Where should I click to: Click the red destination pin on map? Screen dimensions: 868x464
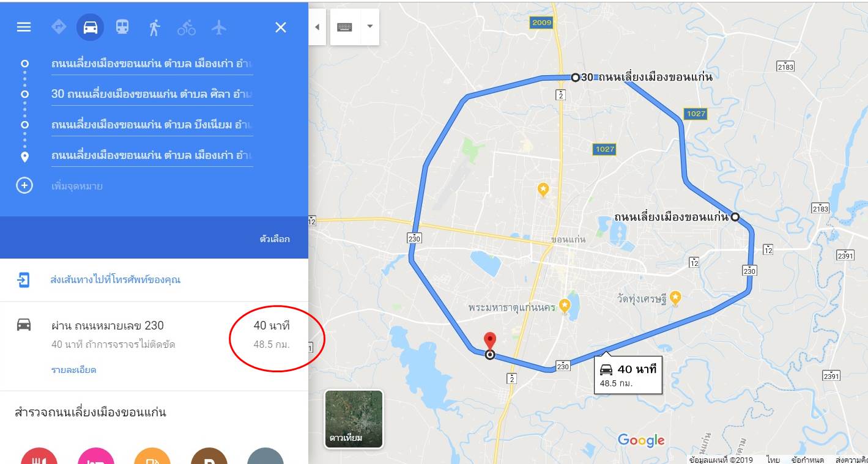(490, 341)
